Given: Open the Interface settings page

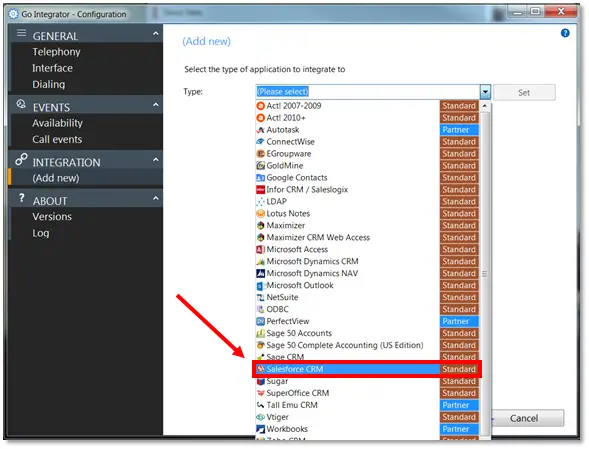Looking at the screenshot, I should coord(52,68).
